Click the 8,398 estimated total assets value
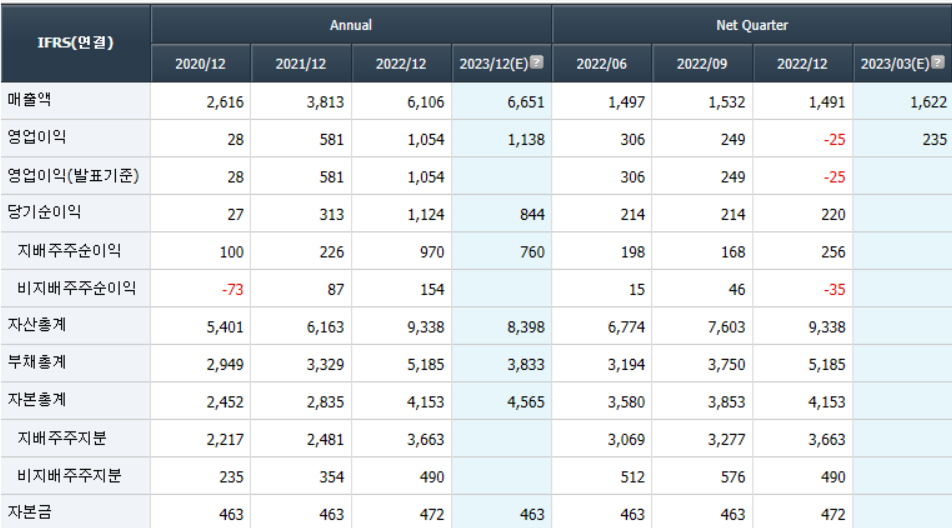The image size is (952, 528). [x=526, y=327]
